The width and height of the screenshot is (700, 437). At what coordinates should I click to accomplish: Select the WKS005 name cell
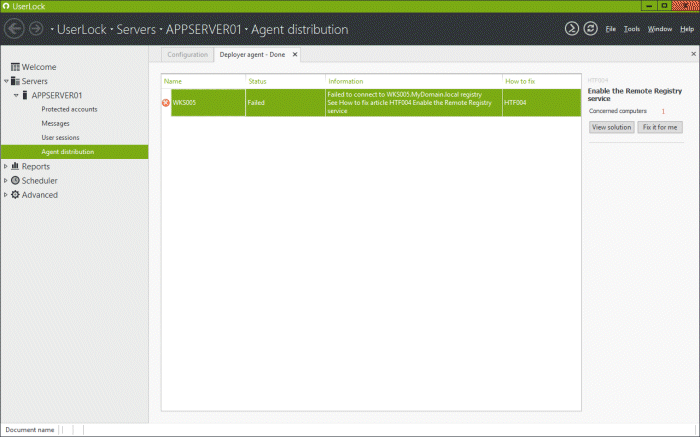coord(208,103)
